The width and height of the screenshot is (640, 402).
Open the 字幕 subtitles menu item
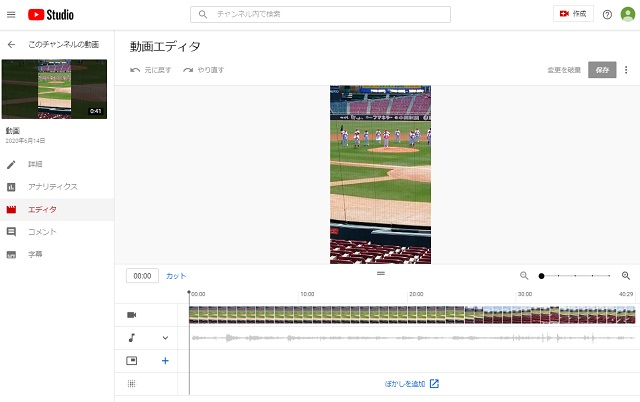pyautogui.click(x=35, y=254)
